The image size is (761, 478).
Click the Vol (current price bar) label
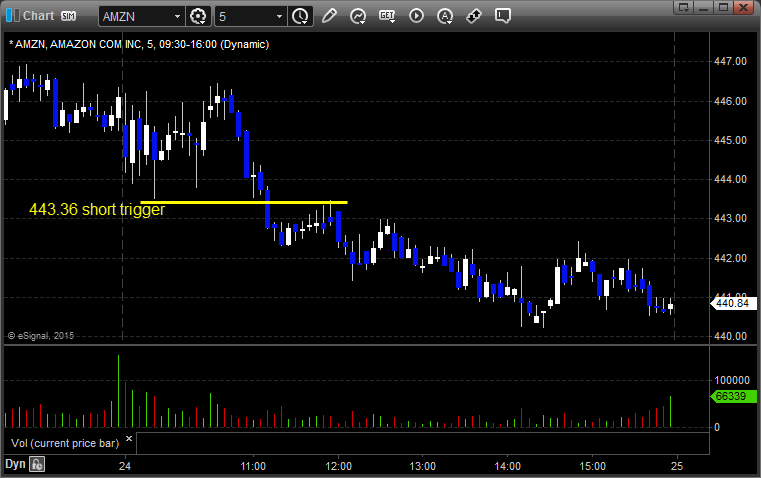pos(65,443)
